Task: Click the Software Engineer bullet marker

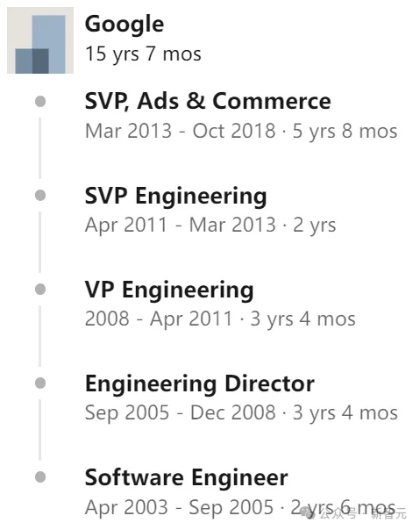Action: click(40, 477)
